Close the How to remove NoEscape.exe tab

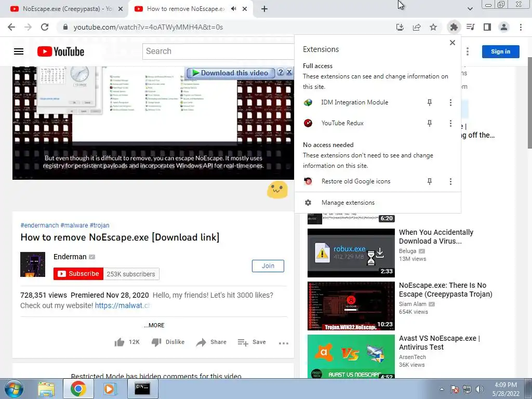pos(245,9)
